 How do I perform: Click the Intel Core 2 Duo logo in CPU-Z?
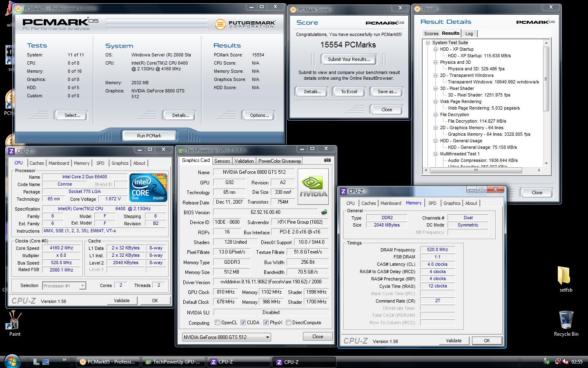point(148,188)
